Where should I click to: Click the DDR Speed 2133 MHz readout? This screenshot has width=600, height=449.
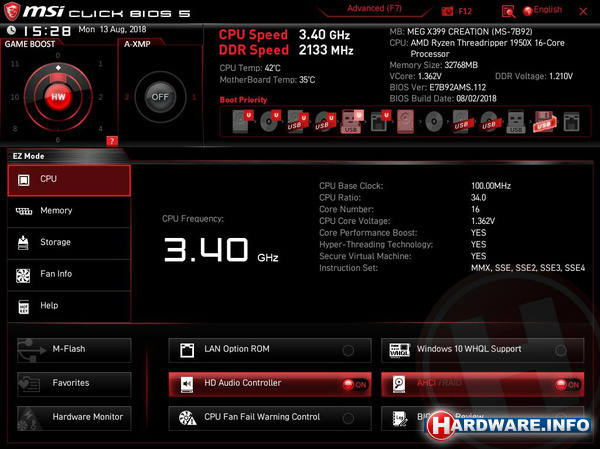286,50
